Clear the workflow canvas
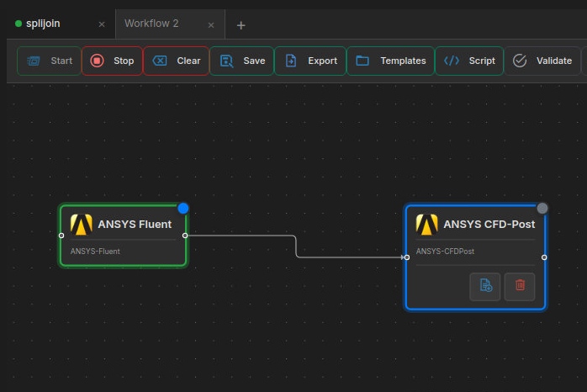The height and width of the screenshot is (392, 587). click(x=176, y=61)
